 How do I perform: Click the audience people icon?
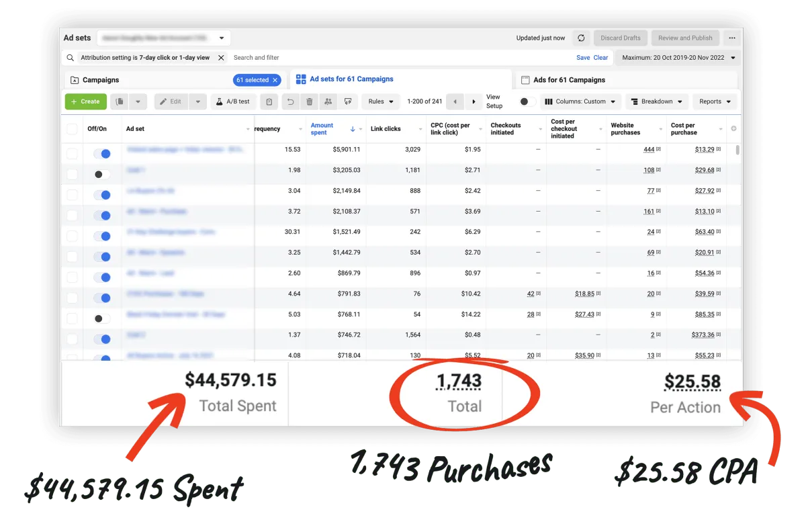pos(328,101)
